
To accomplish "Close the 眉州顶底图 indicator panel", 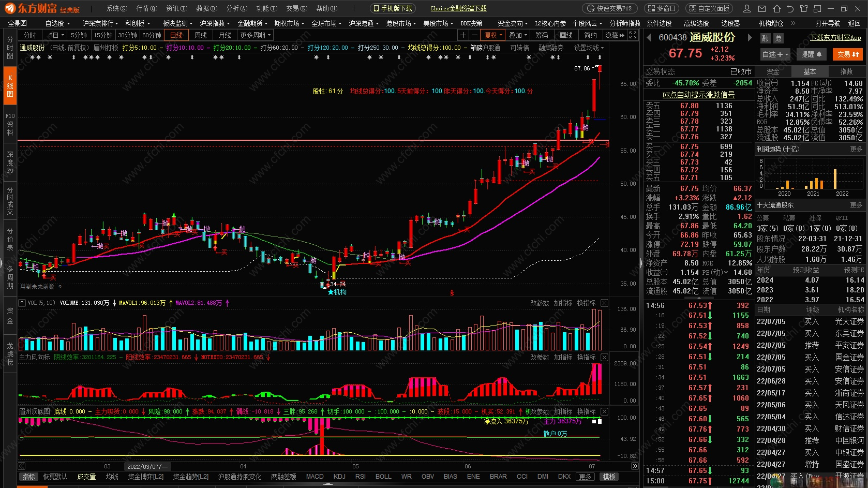I will coord(604,411).
